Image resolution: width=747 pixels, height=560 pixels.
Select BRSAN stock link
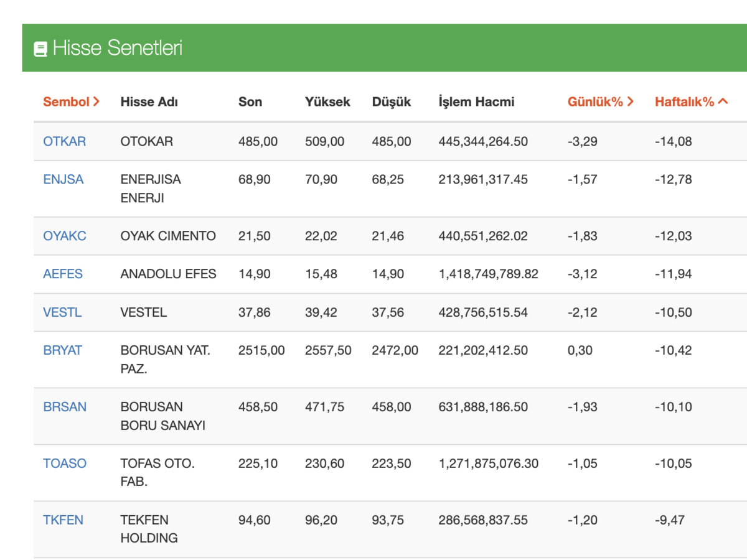click(65, 407)
